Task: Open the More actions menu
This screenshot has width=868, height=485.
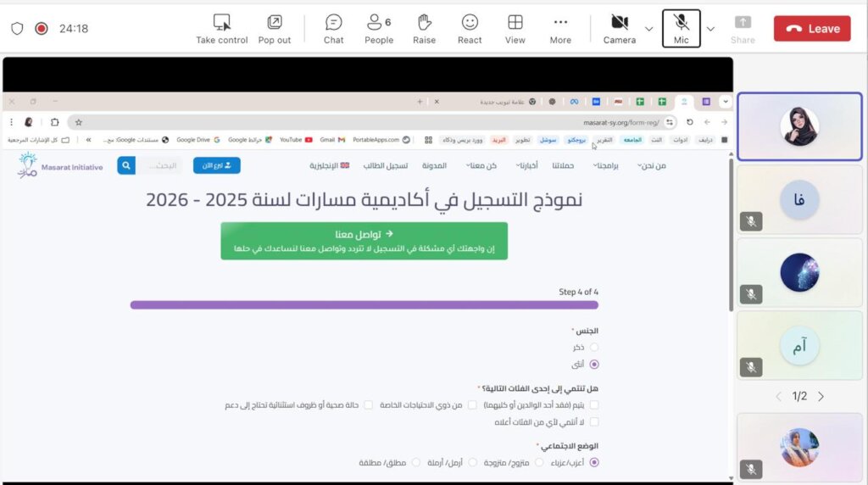Action: 560,23
